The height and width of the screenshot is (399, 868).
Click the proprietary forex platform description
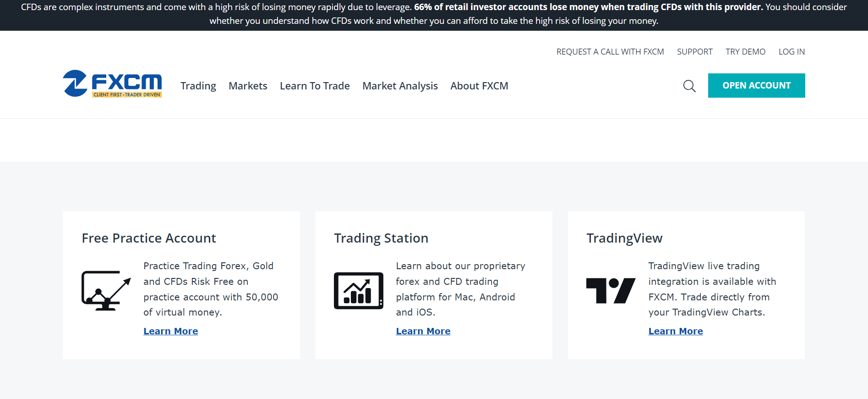pos(460,289)
